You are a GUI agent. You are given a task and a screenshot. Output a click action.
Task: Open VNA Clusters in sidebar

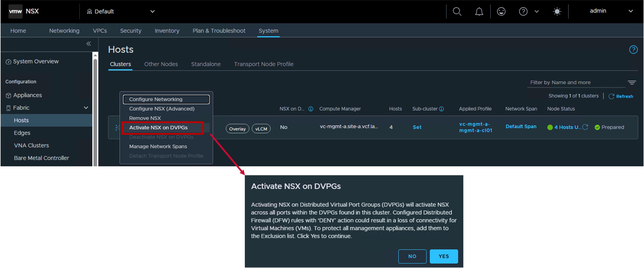pyautogui.click(x=31, y=146)
